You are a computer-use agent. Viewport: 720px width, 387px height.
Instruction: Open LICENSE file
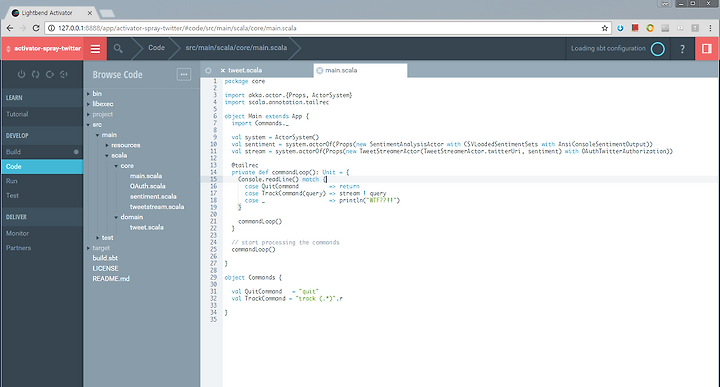click(105, 269)
